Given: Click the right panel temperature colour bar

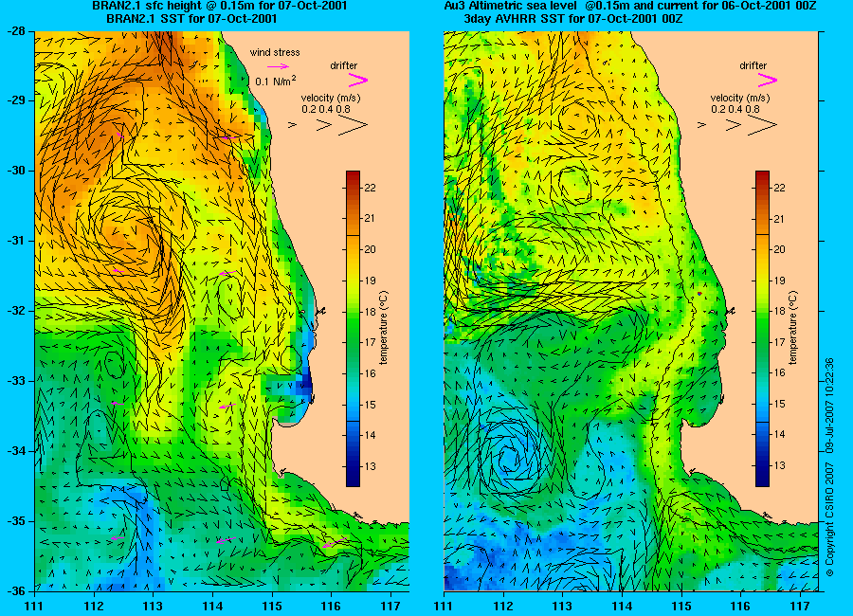Looking at the screenshot, I should (x=762, y=329).
